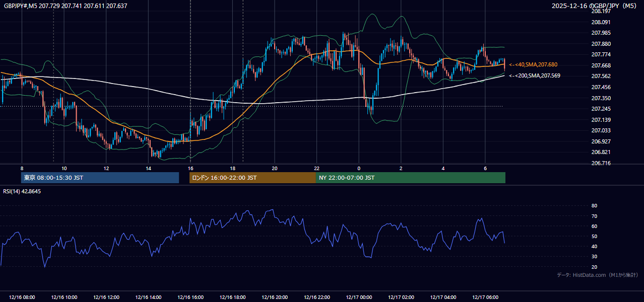The height and width of the screenshot is (302, 644).
Task: Click the 207.033 price axis value
Action: click(x=601, y=130)
